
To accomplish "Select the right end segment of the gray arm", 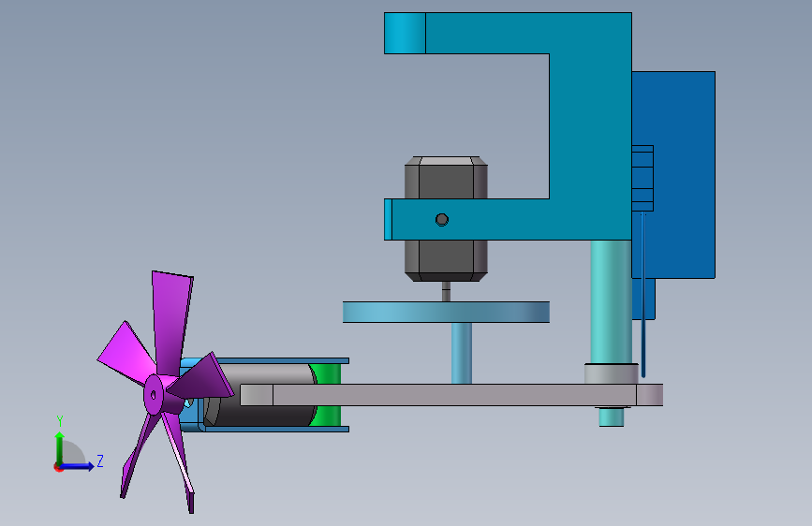I will pos(650,395).
